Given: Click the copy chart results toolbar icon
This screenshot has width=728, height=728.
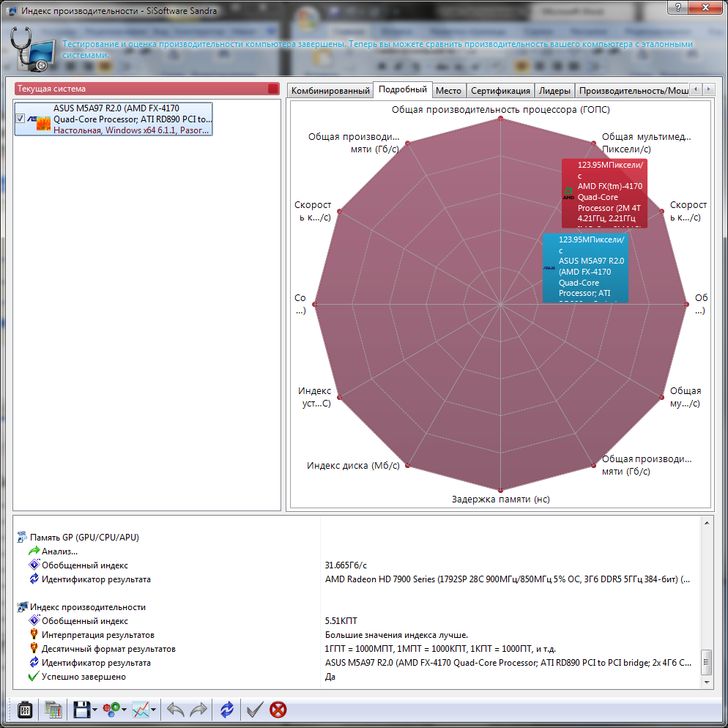Looking at the screenshot, I should pos(53,710).
